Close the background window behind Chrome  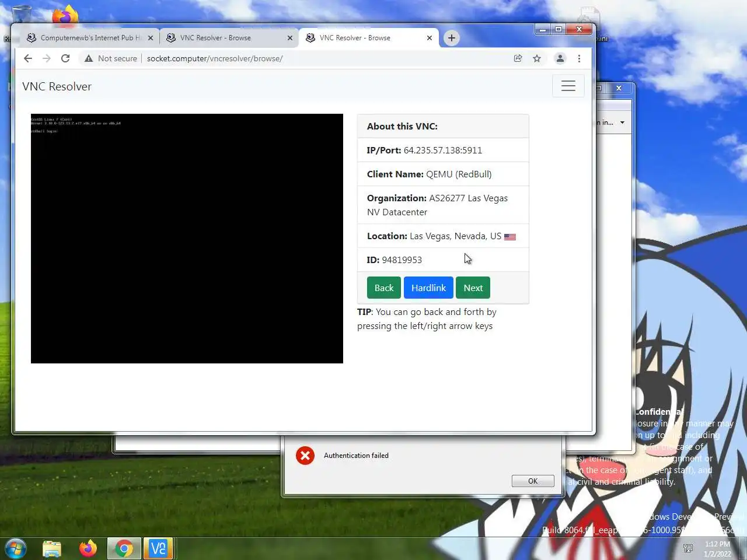coord(619,88)
